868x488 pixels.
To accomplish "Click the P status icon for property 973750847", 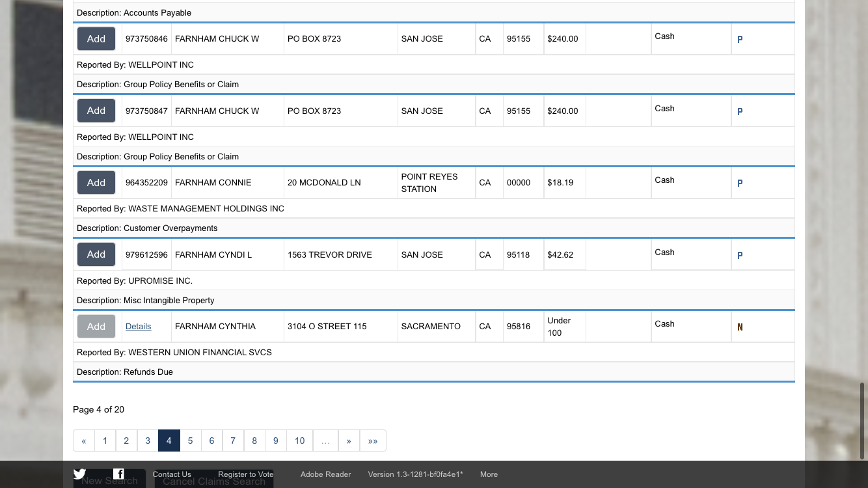I will 740,111.
